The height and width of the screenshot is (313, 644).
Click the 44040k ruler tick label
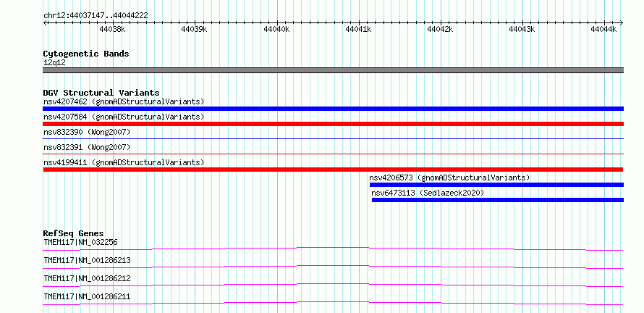[x=276, y=29]
